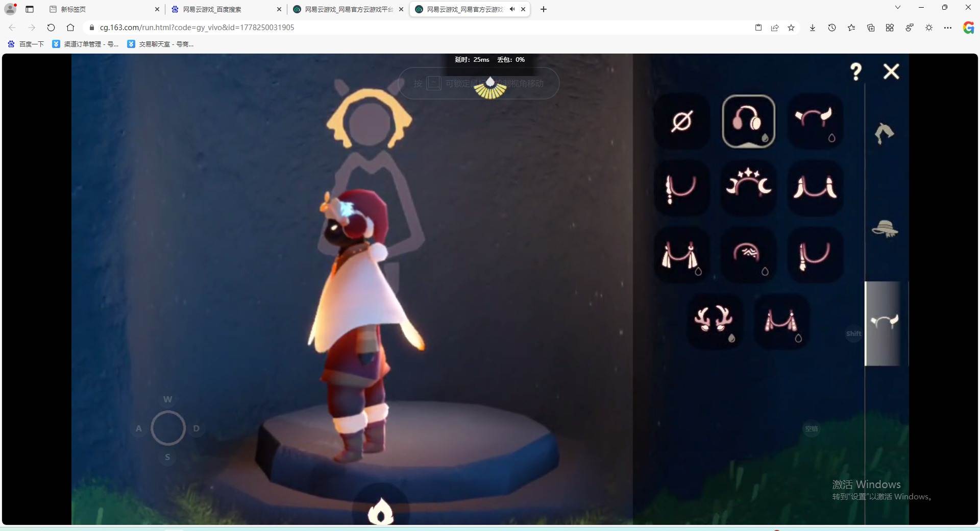The image size is (980, 531).
Task: Tap the 空格 spacebar key overlay
Action: 812,429
